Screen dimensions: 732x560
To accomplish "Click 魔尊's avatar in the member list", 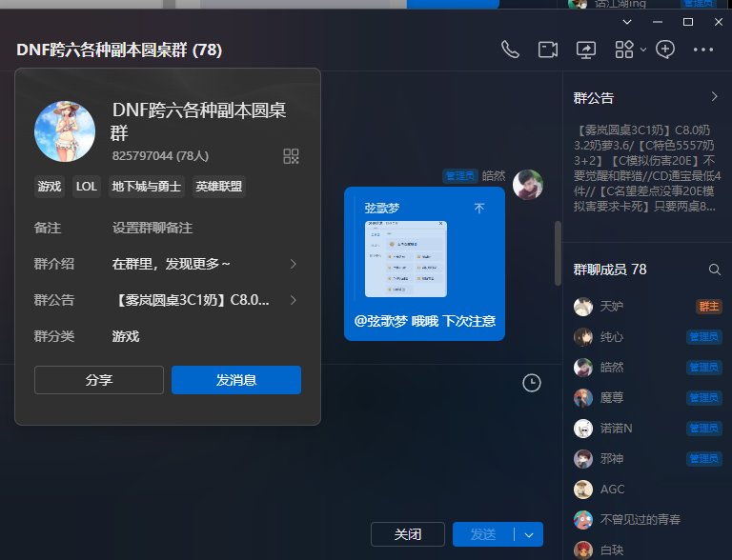I will 583,397.
